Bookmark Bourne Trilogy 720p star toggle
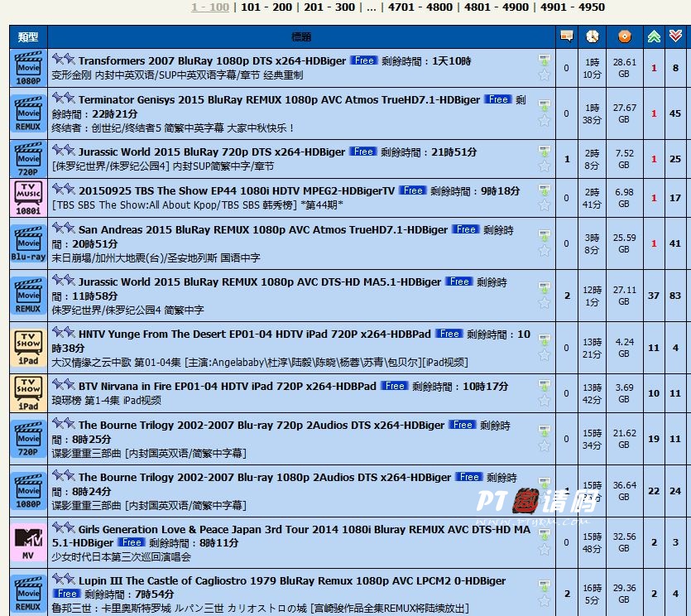 click(545, 445)
